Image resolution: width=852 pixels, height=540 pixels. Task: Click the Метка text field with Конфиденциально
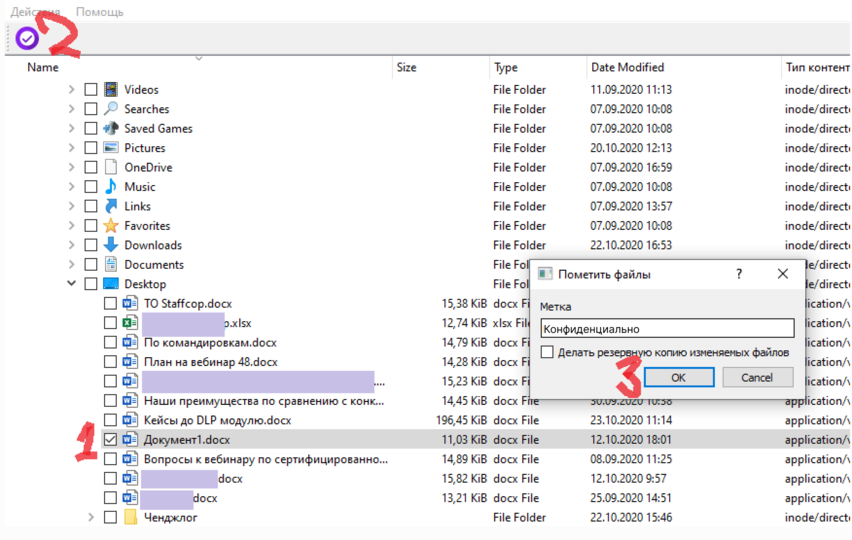click(x=667, y=329)
